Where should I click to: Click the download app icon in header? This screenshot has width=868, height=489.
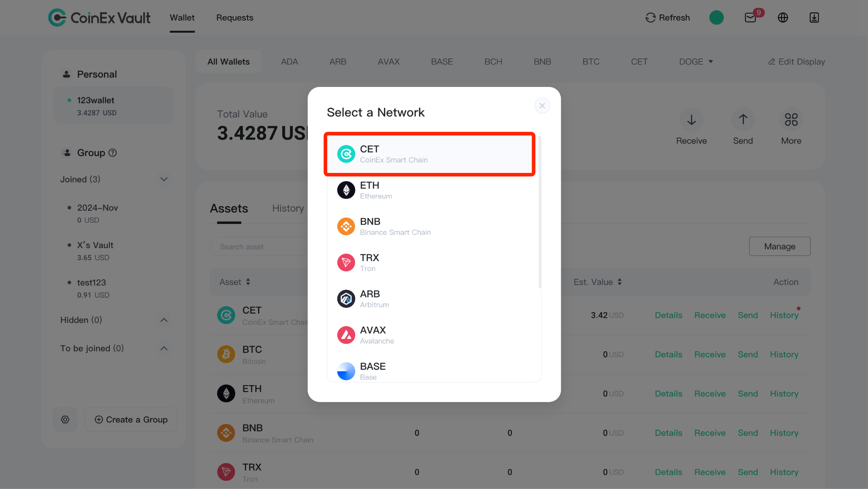coord(814,18)
